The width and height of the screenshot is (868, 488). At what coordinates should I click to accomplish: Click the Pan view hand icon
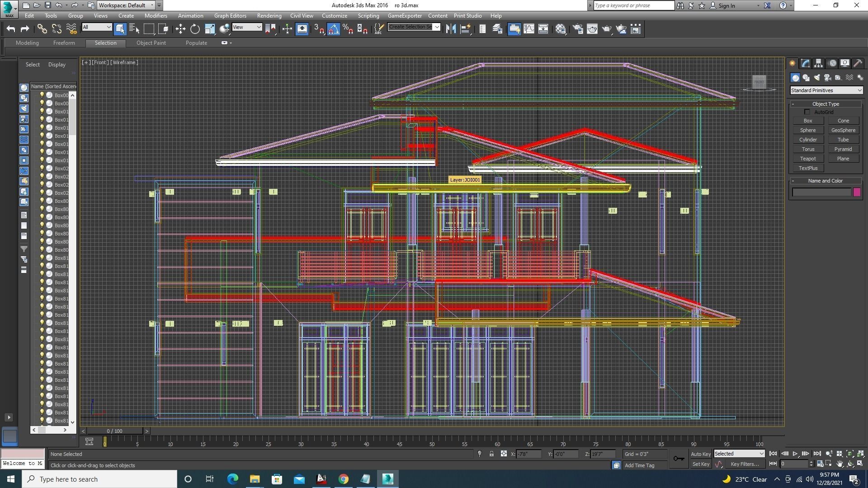(840, 464)
